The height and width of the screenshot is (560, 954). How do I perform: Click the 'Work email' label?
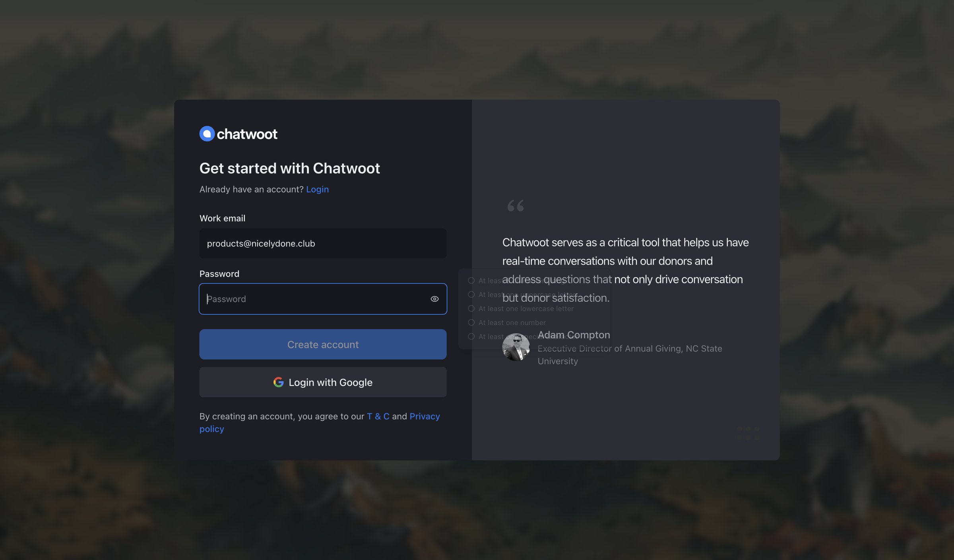(x=222, y=218)
